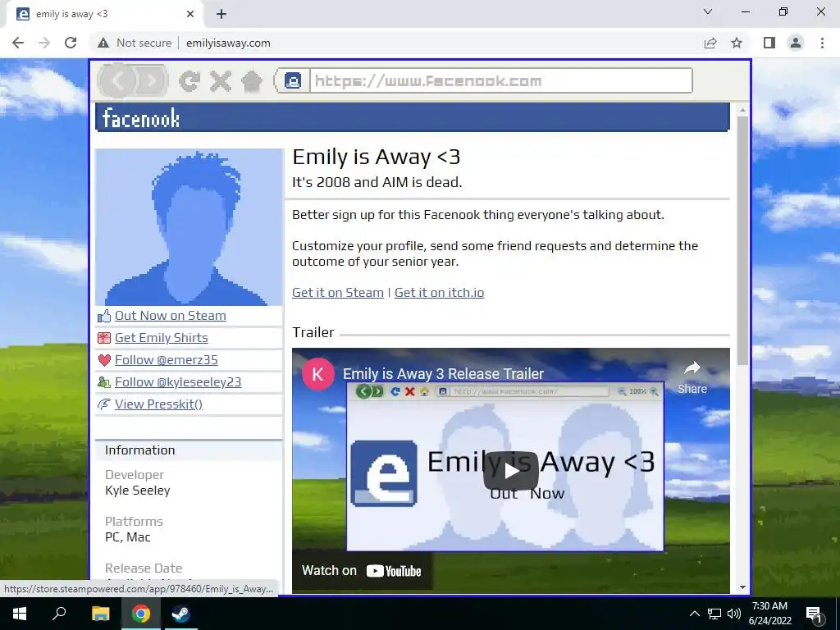Click the vertical scrollbar thumb

[742, 240]
